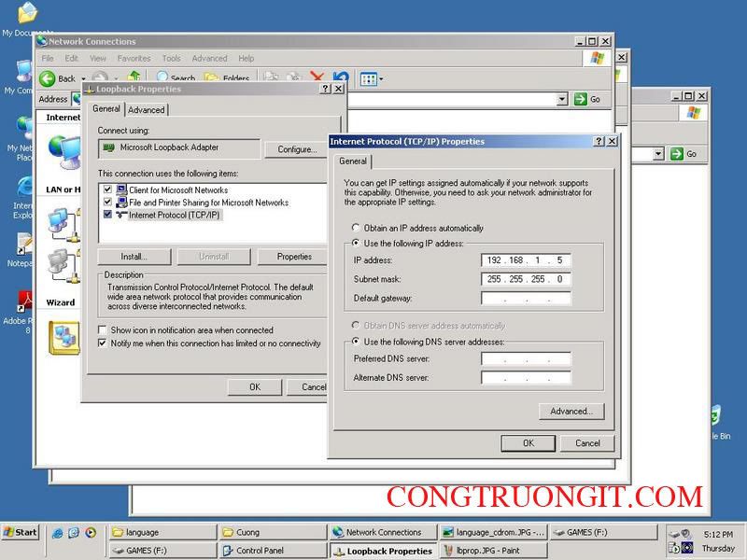Click the Views toolbar icon
The width and height of the screenshot is (747, 560).
(x=368, y=78)
